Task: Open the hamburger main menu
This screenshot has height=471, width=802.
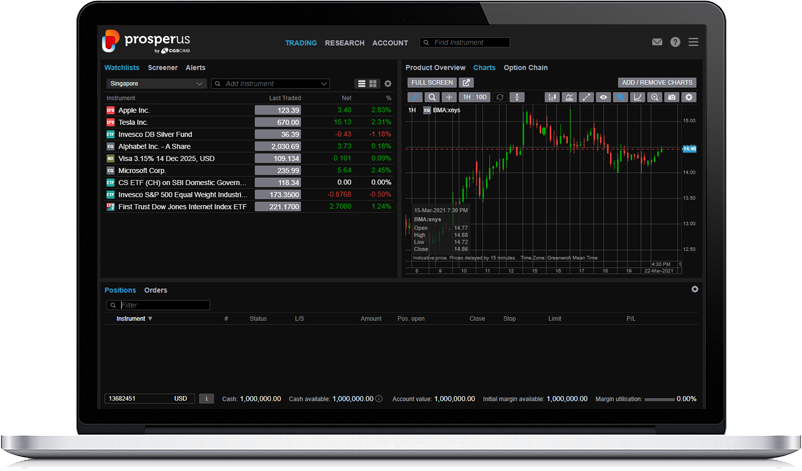Action: (693, 43)
